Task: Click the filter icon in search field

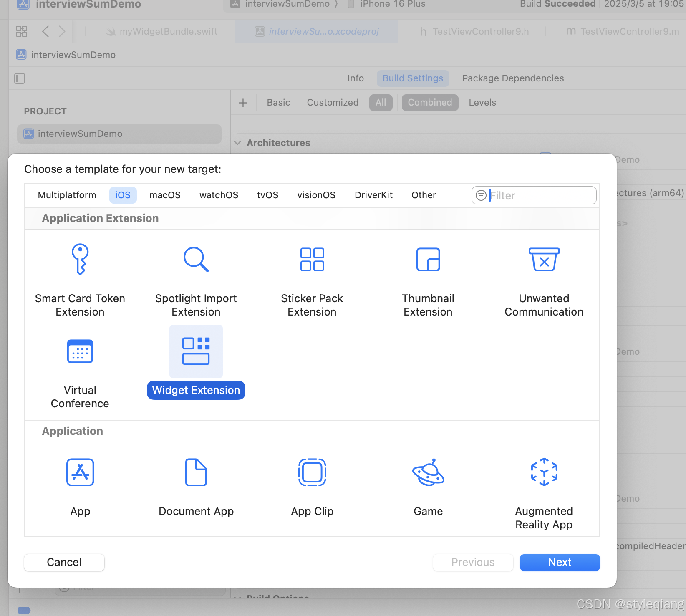Action: tap(481, 195)
